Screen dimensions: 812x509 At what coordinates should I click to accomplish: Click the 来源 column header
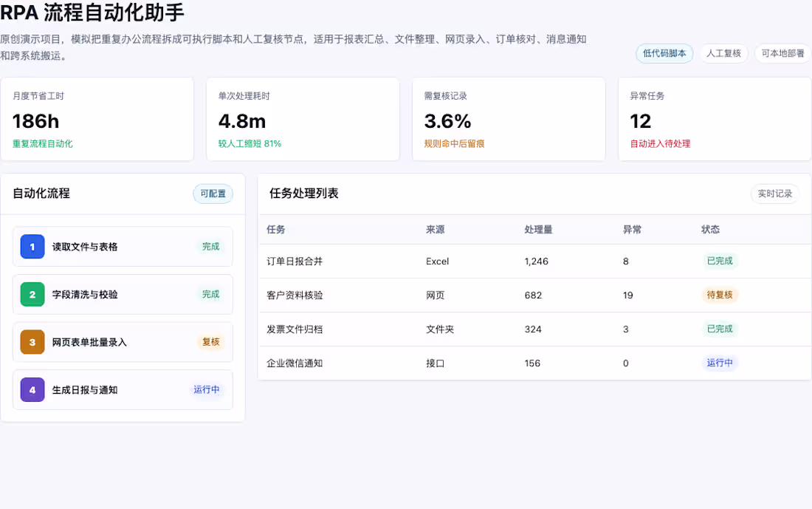click(x=435, y=230)
